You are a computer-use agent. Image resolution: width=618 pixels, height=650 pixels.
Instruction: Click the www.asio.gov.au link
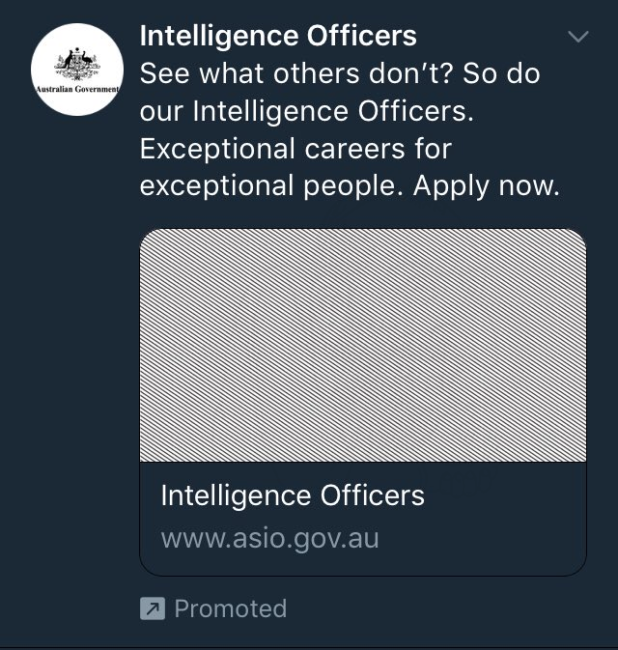(x=270, y=539)
